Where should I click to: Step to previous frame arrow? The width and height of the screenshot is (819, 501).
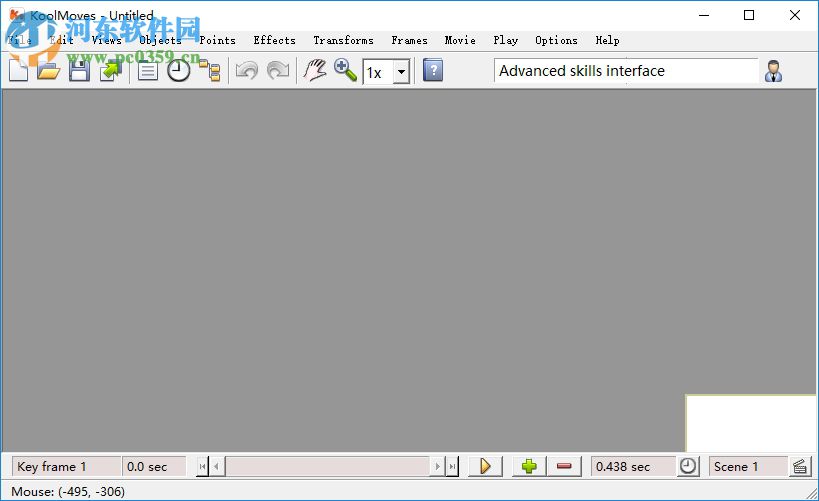(x=217, y=467)
